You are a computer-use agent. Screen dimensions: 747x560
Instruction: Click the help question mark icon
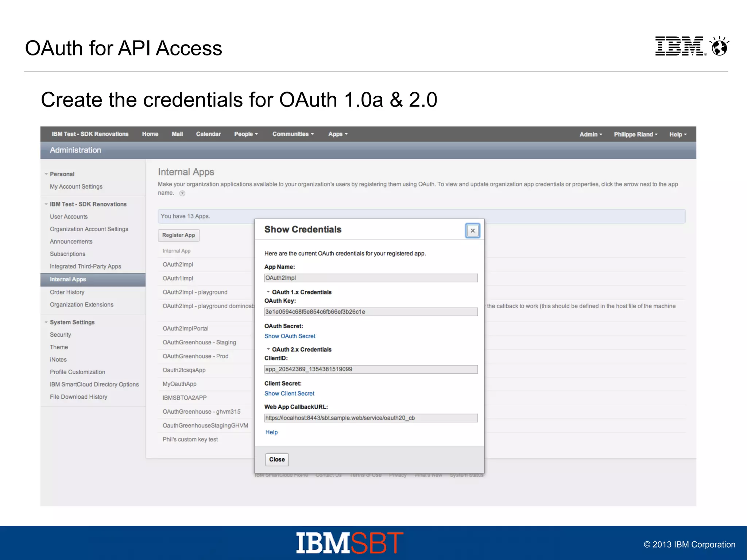(182, 193)
